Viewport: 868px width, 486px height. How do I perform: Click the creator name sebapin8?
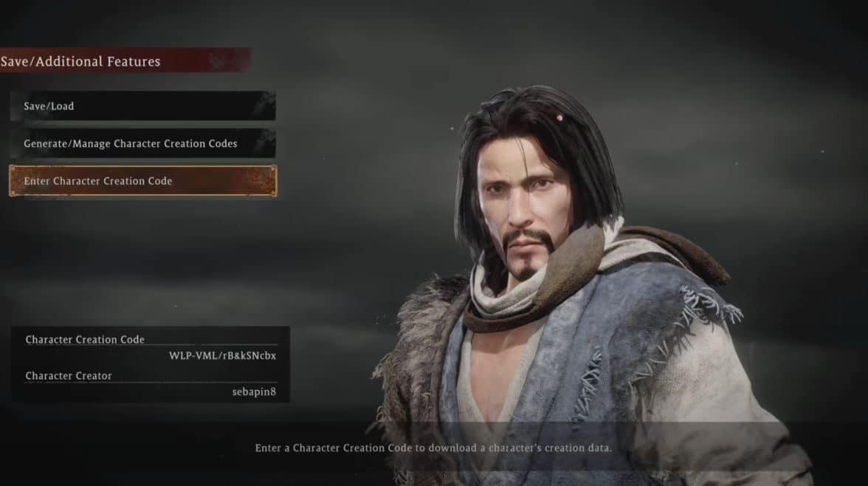[254, 391]
